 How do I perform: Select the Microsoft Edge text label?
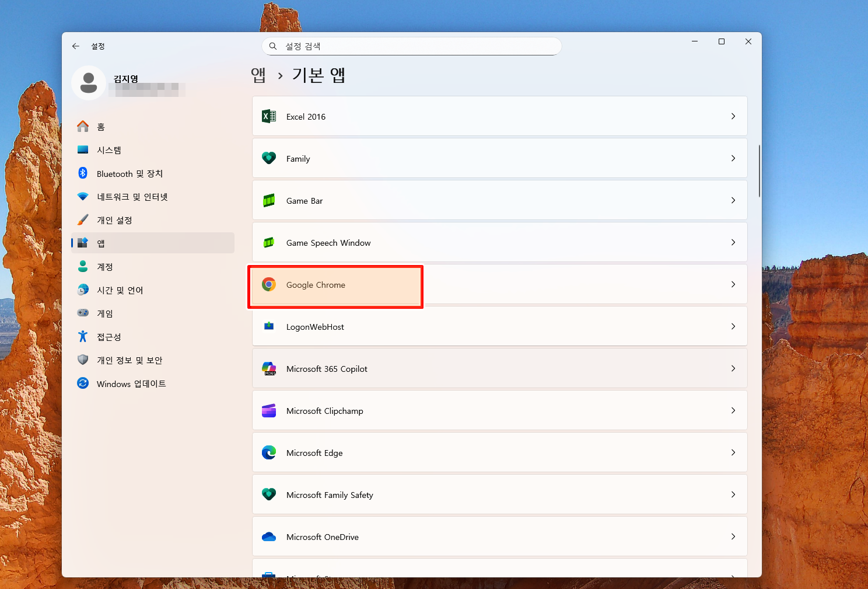(314, 453)
